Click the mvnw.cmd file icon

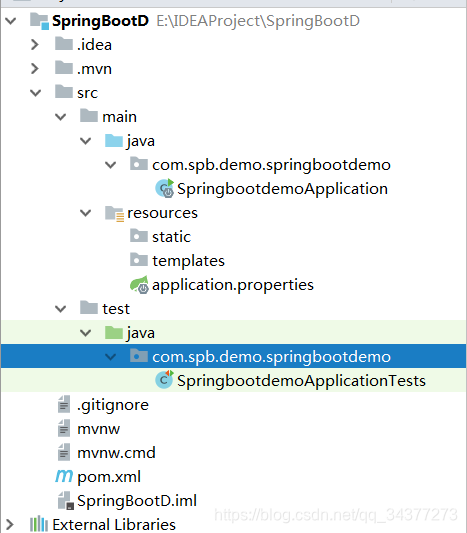[x=64, y=452]
